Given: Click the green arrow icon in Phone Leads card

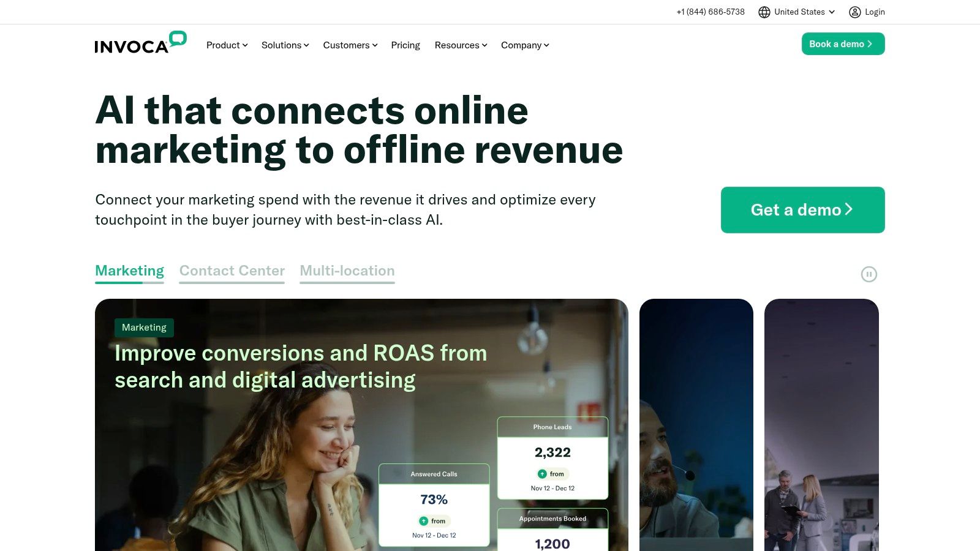Looking at the screenshot, I should coord(542,474).
